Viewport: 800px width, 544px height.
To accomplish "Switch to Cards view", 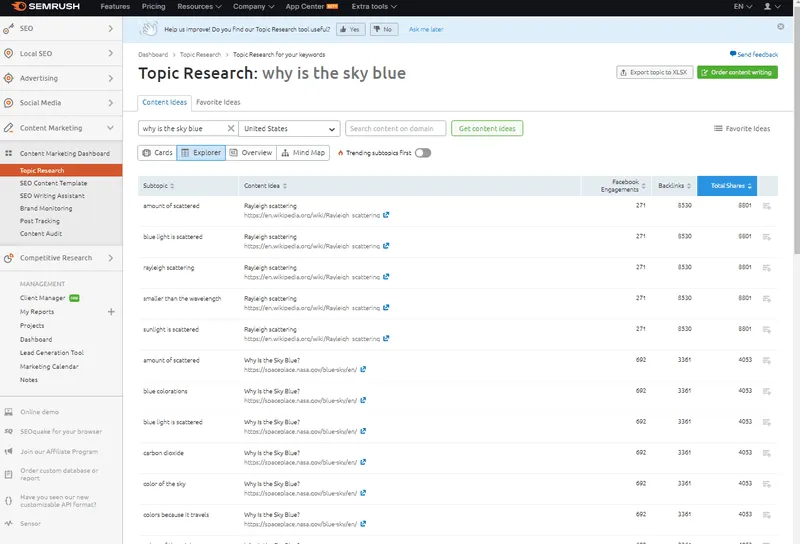I will (157, 153).
